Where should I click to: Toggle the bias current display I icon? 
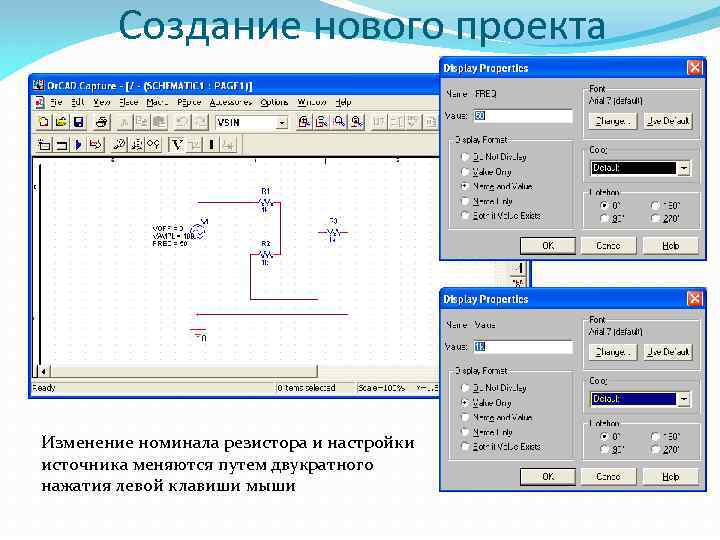[x=211, y=145]
